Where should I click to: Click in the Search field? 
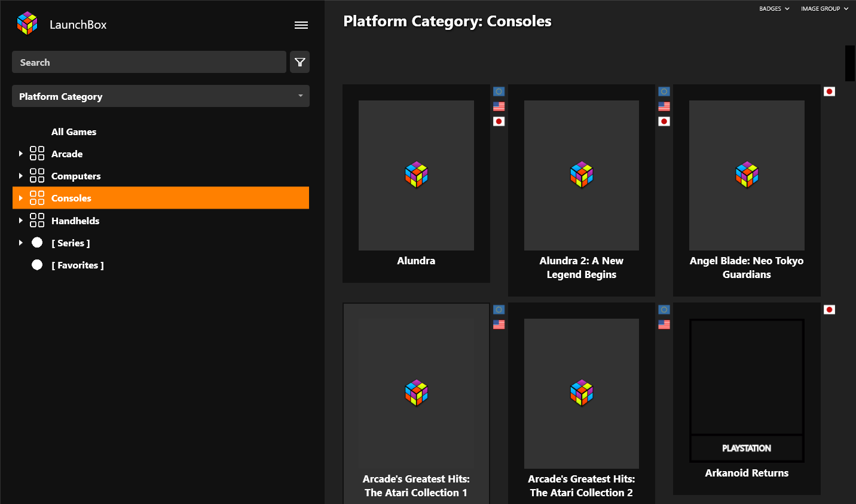click(x=149, y=62)
